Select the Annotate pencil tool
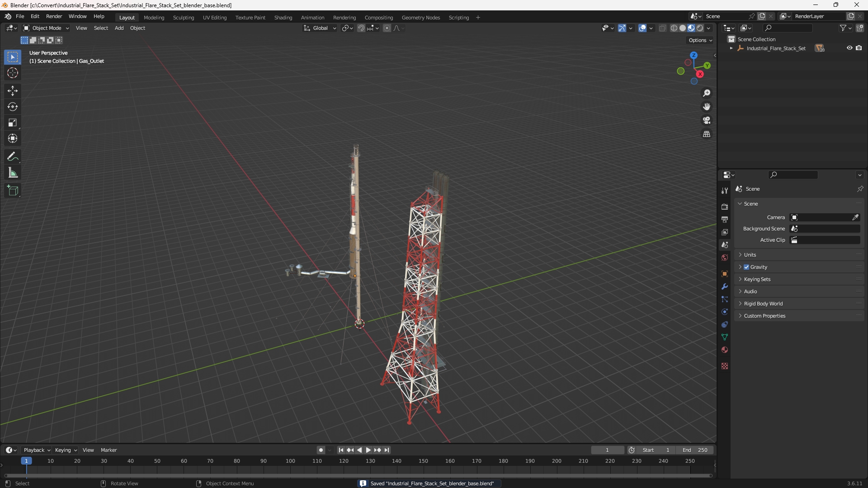The height and width of the screenshot is (488, 868). point(13,157)
